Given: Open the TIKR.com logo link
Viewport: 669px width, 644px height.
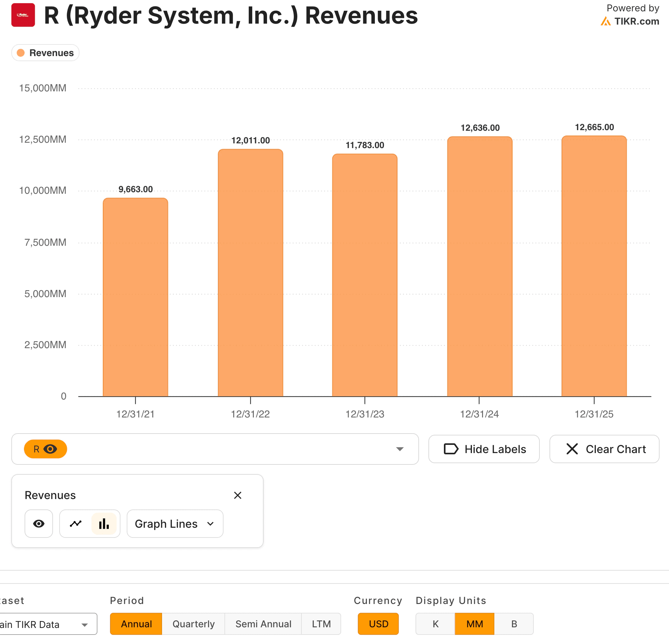Looking at the screenshot, I should pyautogui.click(x=630, y=21).
